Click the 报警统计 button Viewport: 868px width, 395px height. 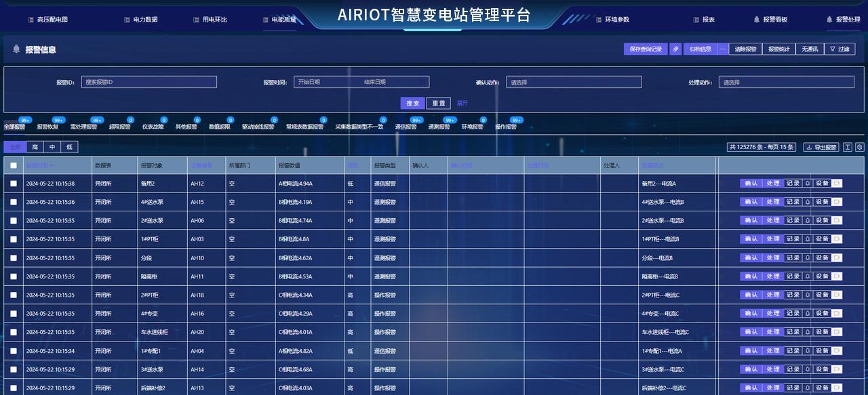(x=778, y=49)
